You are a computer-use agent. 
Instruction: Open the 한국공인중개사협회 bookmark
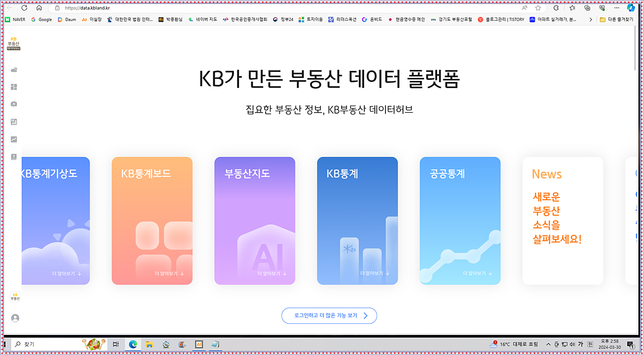[245, 20]
